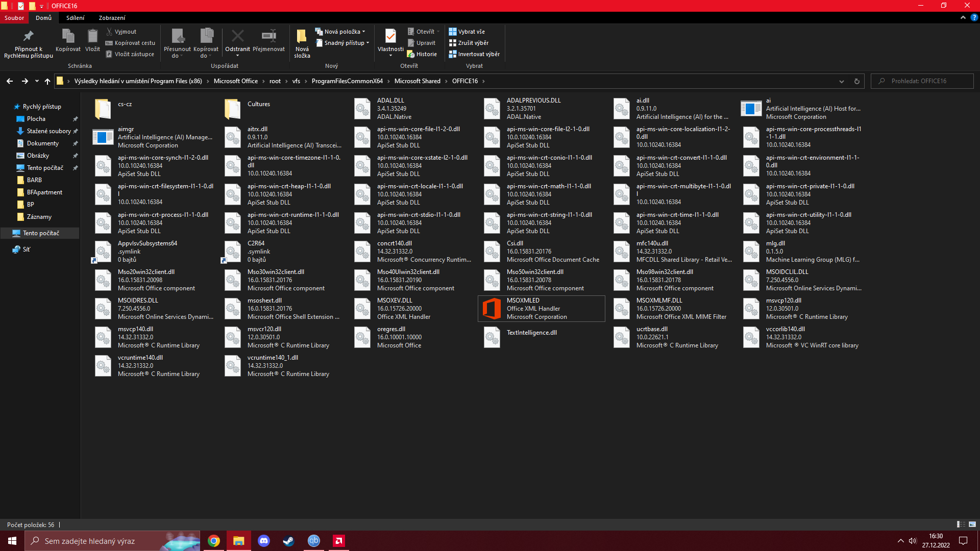
Task: Open the Zobrazení ribbon tab
Action: coord(112,18)
